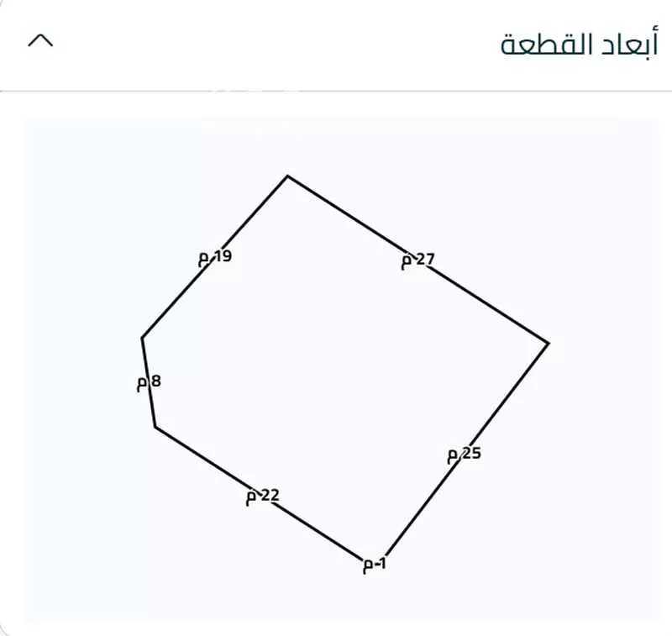The width and height of the screenshot is (672, 636).
Task: Select the 25م side measurement
Action: tap(462, 455)
